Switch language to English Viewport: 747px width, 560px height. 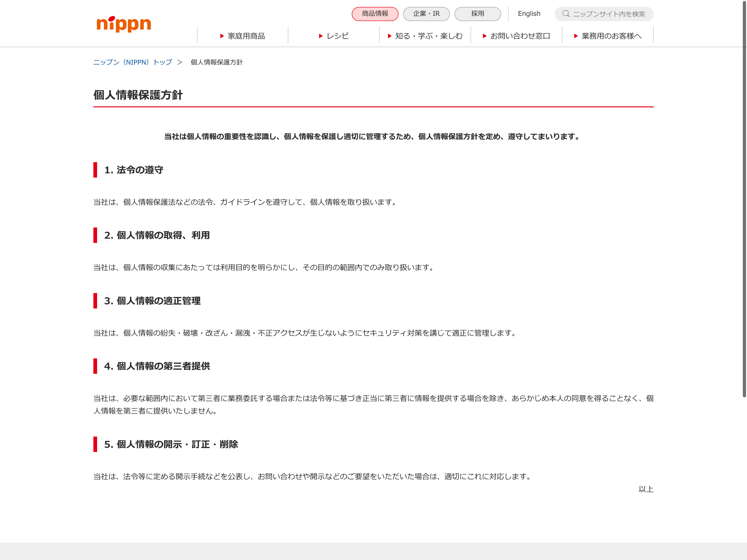pos(529,14)
